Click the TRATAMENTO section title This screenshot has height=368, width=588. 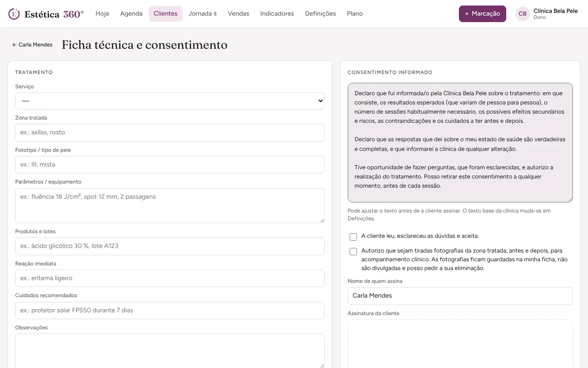pyautogui.click(x=34, y=72)
